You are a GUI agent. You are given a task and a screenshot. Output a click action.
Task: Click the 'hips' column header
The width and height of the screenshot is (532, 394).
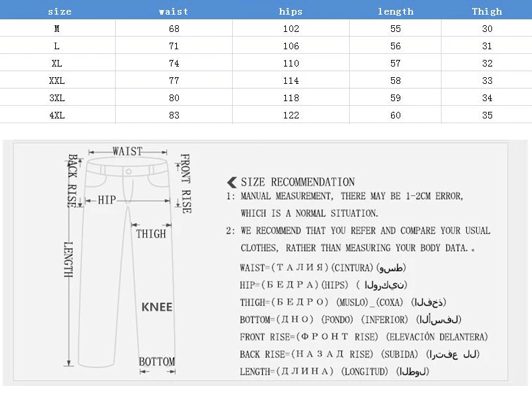[x=291, y=11]
